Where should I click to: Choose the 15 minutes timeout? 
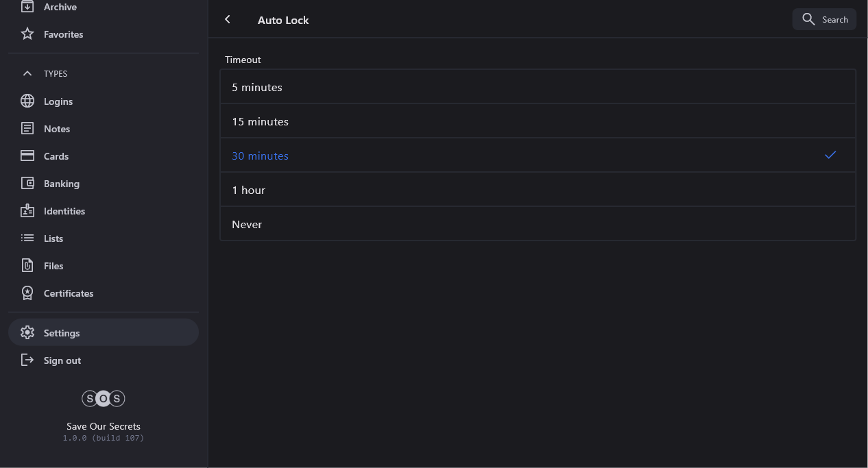point(538,121)
